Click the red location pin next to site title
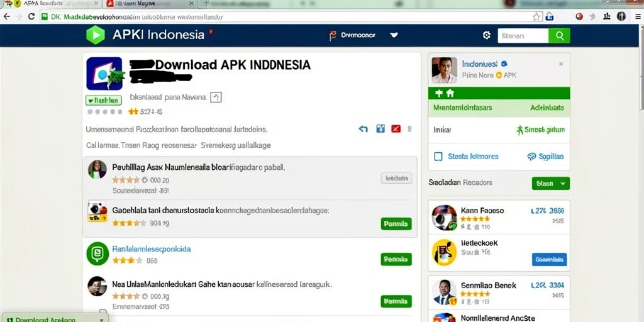The image size is (644, 322). tap(211, 32)
